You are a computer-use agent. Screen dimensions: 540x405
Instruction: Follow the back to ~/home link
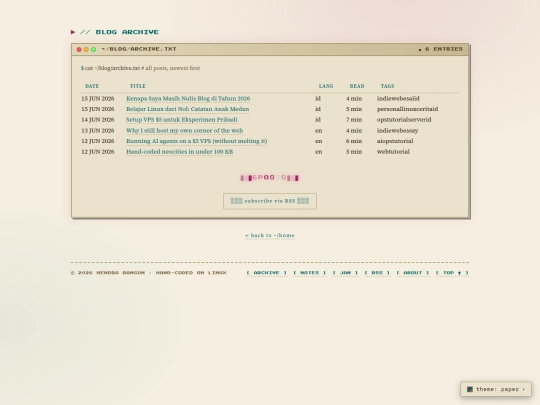coord(270,236)
